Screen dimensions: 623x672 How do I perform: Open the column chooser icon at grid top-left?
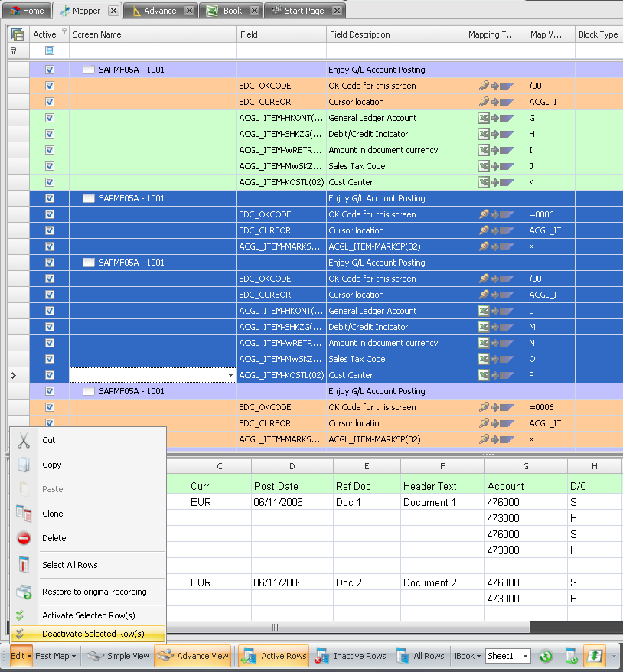tap(16, 34)
